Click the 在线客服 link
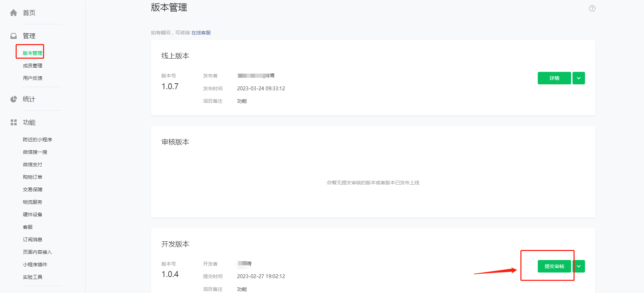This screenshot has width=644, height=293. pyautogui.click(x=201, y=33)
